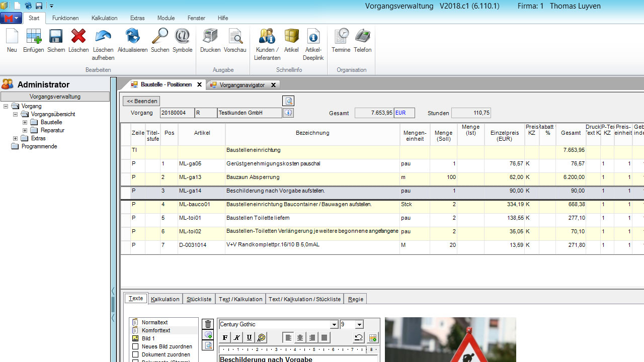Click the trash icon beside text list
Screen dimensions: 644x362
click(x=208, y=324)
